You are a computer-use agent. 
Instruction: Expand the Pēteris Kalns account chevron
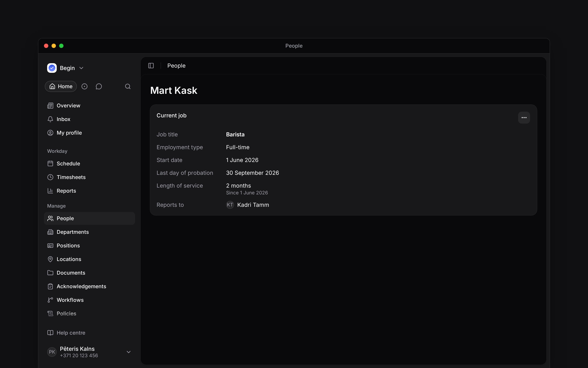pos(129,352)
